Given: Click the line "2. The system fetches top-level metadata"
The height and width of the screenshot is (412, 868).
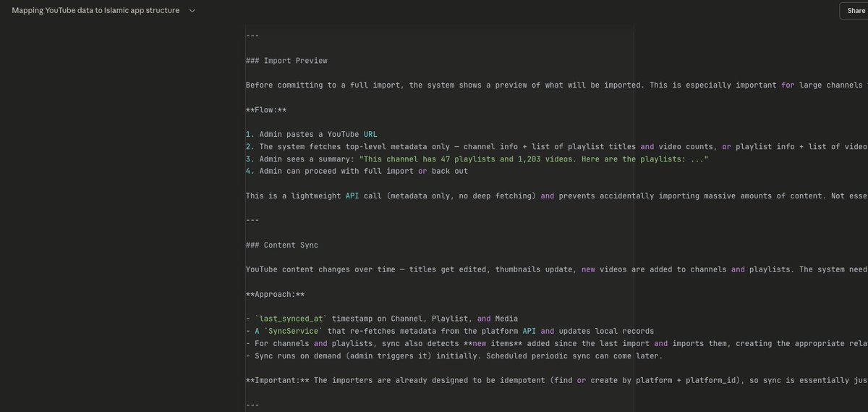Looking at the screenshot, I should tap(556, 146).
